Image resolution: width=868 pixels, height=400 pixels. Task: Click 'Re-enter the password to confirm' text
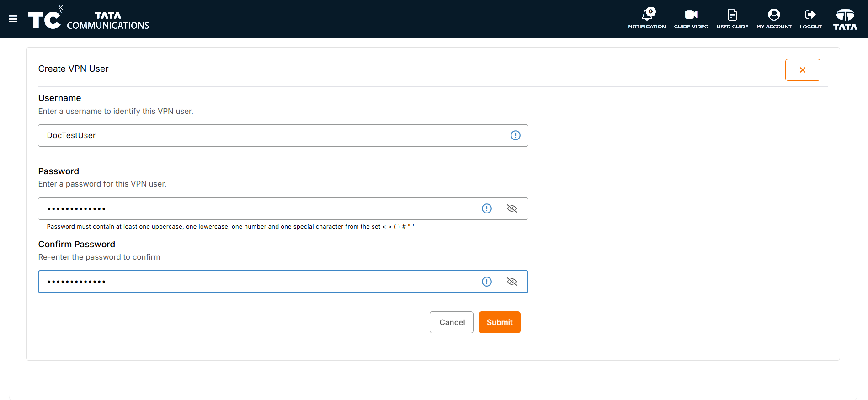coord(99,257)
